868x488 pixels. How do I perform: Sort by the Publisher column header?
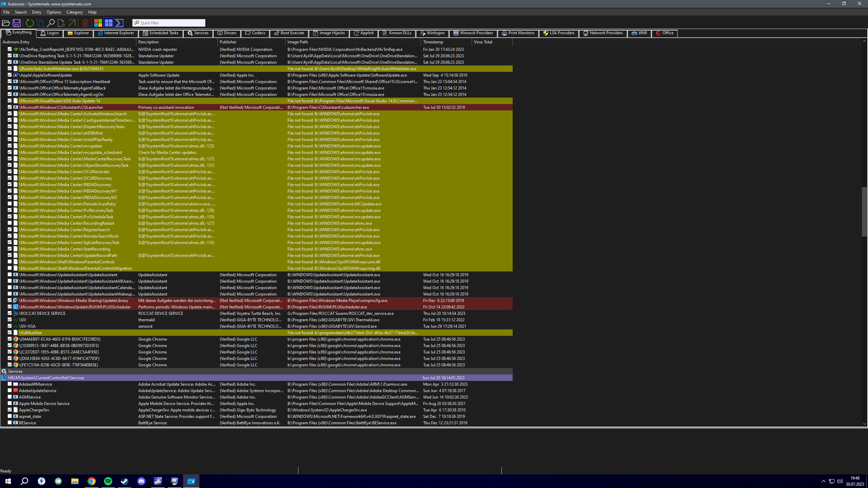228,42
